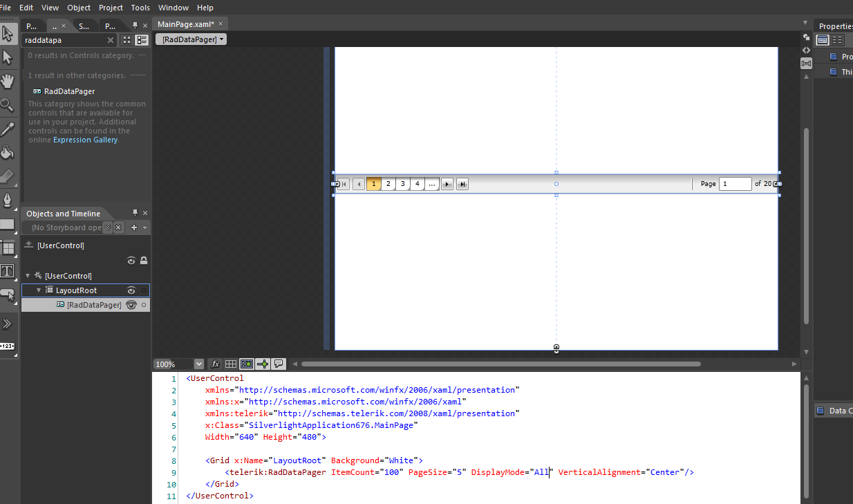Clear the raddatapa search box
Viewport: 853px width, 504px height.
click(x=111, y=40)
